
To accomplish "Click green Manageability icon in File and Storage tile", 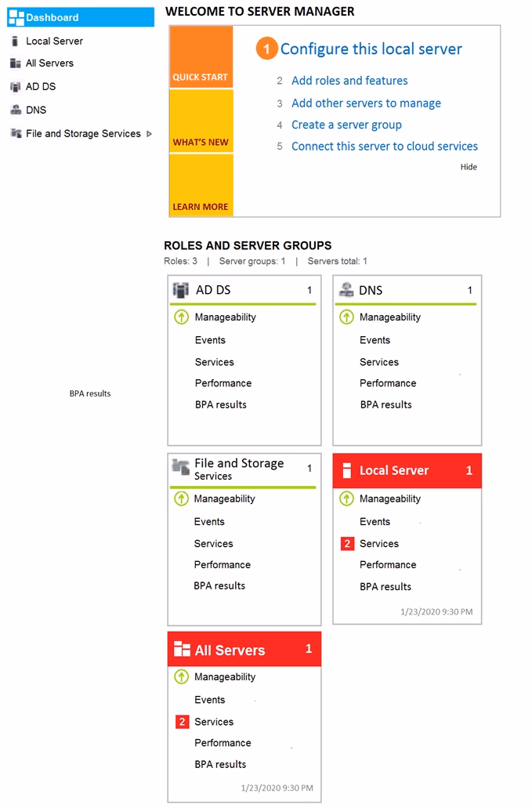I will pyautogui.click(x=181, y=498).
